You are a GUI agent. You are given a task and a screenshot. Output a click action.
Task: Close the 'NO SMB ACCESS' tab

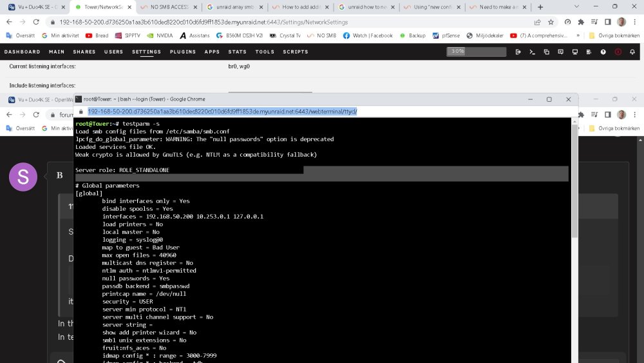195,7
